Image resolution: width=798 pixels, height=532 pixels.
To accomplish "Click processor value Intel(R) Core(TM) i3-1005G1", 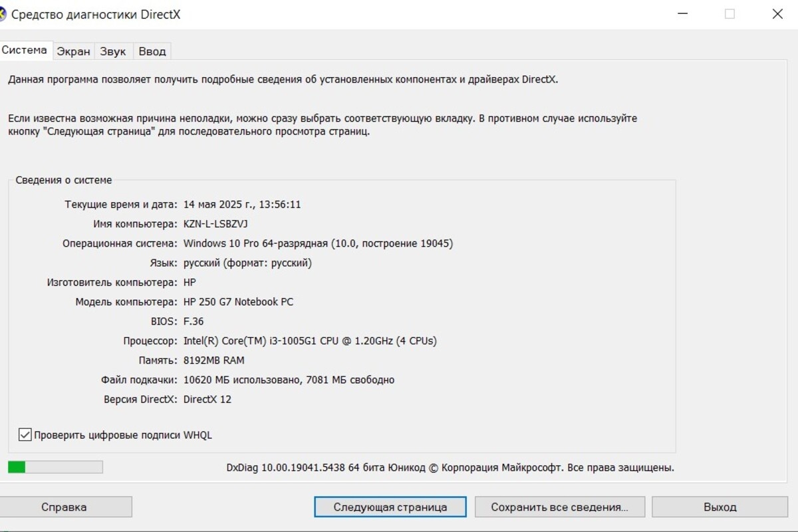I will [310, 341].
